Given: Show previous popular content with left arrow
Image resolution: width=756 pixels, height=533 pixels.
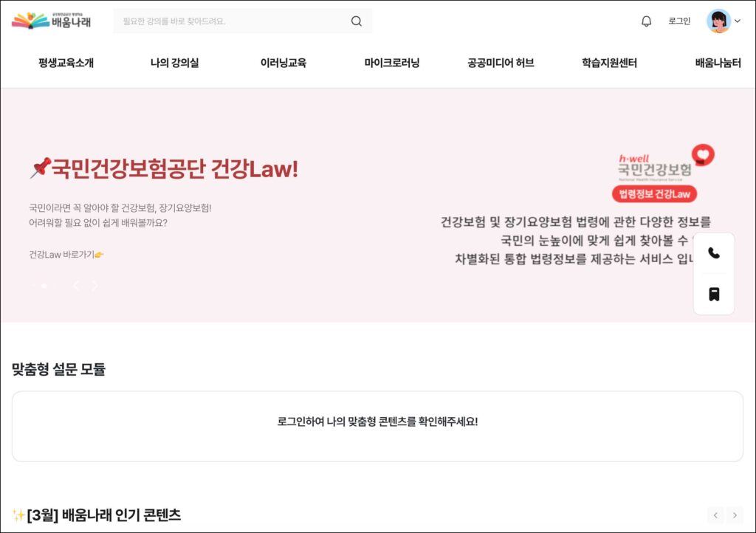Looking at the screenshot, I should [715, 515].
